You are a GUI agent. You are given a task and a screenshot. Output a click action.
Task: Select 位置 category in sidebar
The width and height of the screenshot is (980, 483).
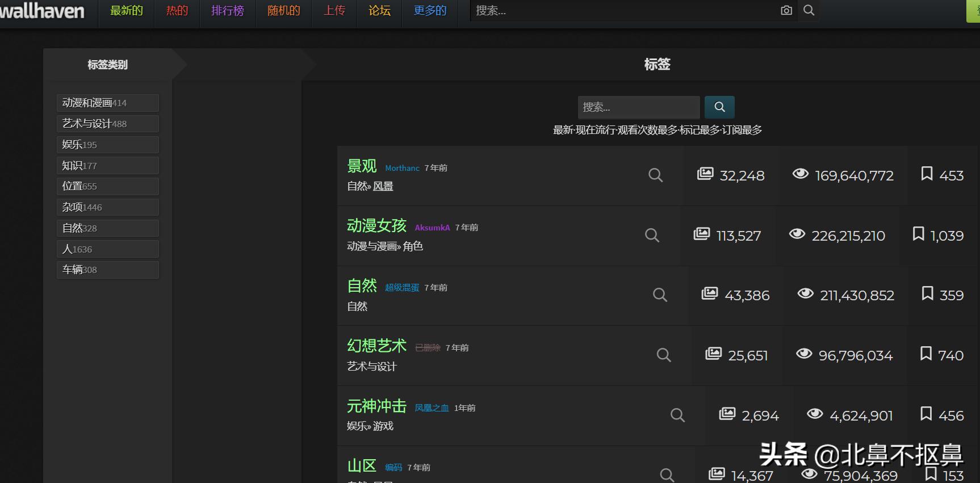108,186
